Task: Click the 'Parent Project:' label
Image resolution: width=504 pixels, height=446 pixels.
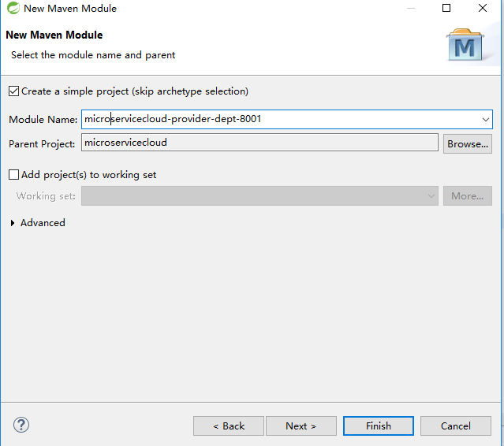Action: pos(42,144)
